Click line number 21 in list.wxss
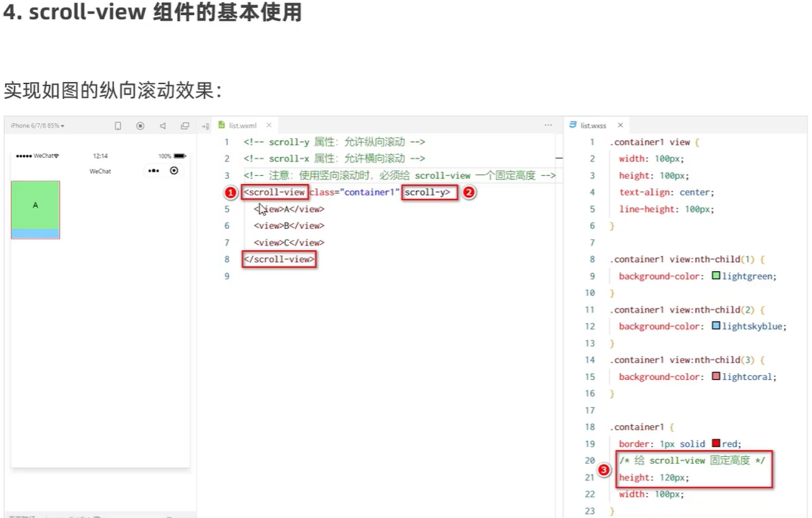 coord(590,477)
